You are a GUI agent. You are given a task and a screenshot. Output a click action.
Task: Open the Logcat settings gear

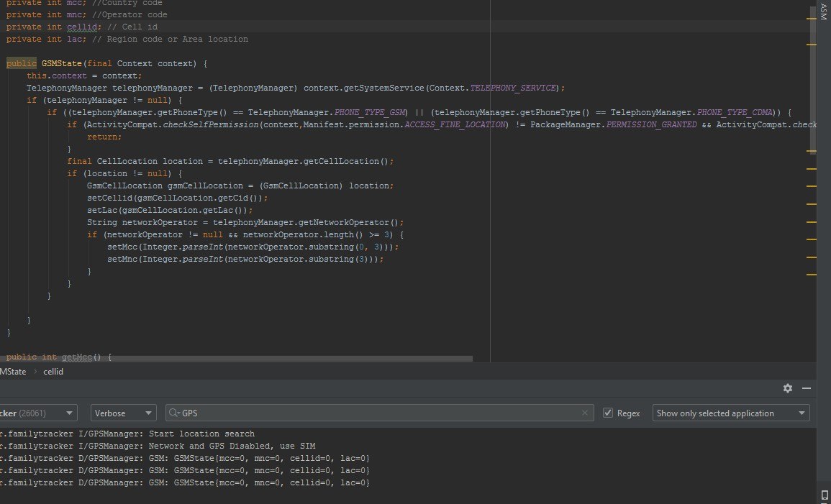(788, 388)
